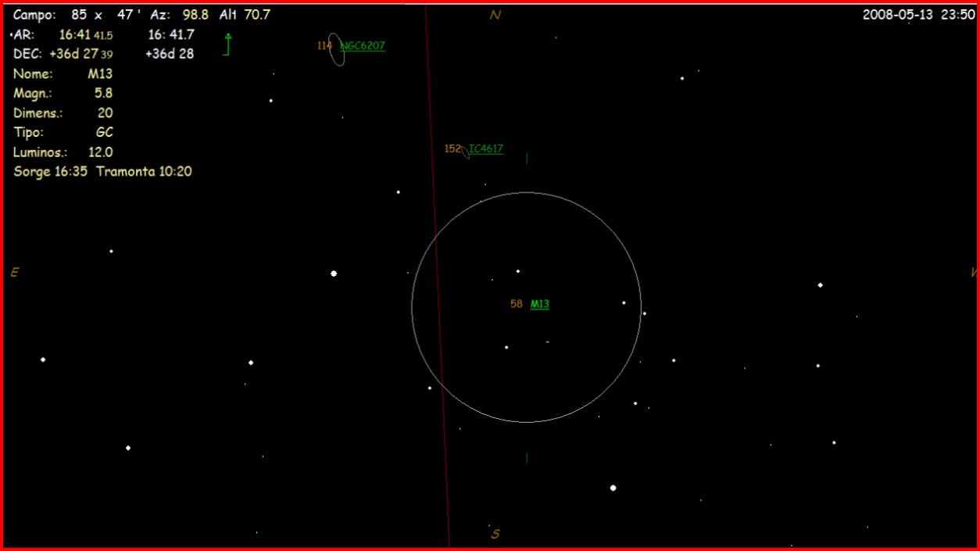Open the NGC6207 object label link
Viewport: 980px width, 551px height.
click(364, 46)
